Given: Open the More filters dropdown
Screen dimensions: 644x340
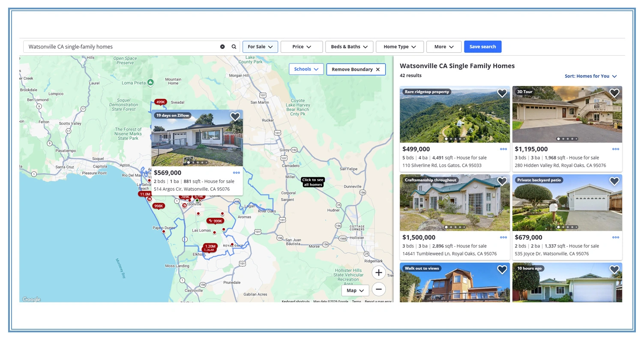Looking at the screenshot, I should point(444,47).
